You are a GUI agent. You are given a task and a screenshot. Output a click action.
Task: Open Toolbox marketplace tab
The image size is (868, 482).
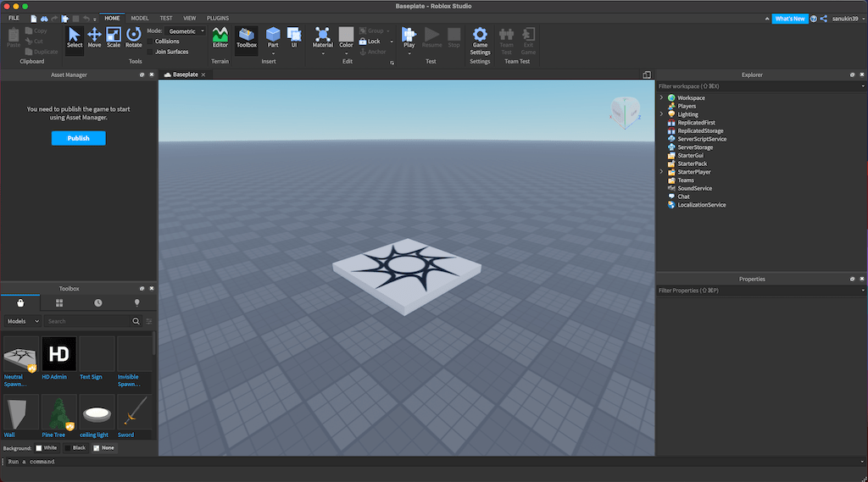point(20,302)
